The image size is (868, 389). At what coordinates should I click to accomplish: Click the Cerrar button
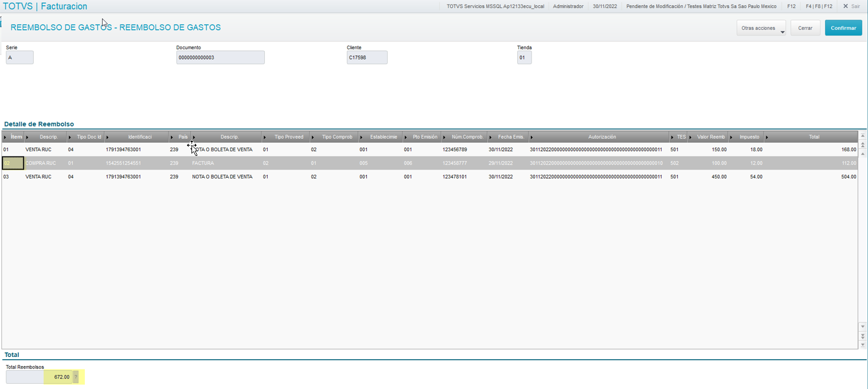pyautogui.click(x=805, y=28)
